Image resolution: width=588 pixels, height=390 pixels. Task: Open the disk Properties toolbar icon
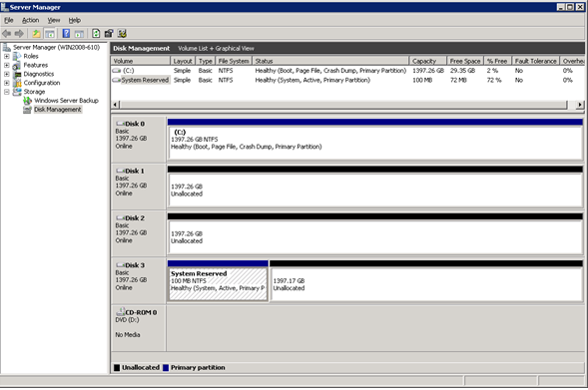click(109, 34)
